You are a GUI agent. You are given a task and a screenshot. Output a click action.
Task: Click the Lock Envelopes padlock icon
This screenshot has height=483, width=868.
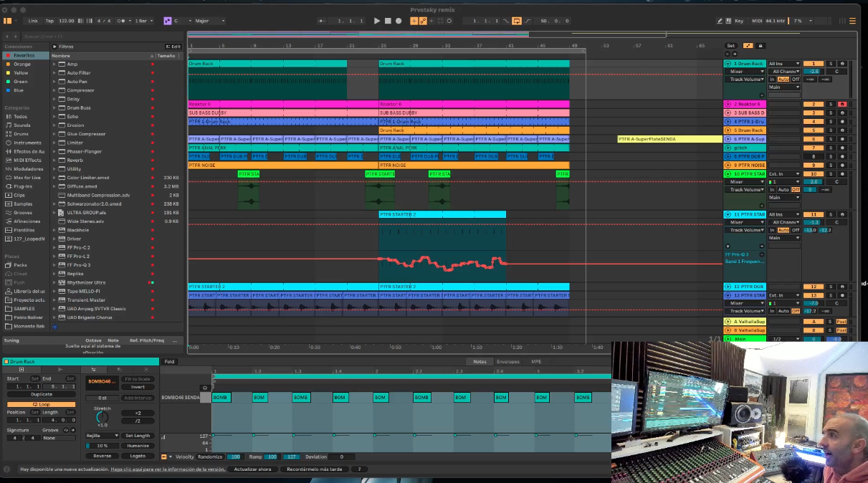pyautogui.click(x=760, y=46)
